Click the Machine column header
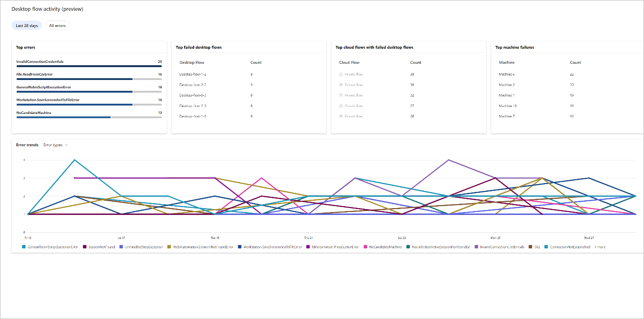The width and height of the screenshot is (644, 319). 507,62
